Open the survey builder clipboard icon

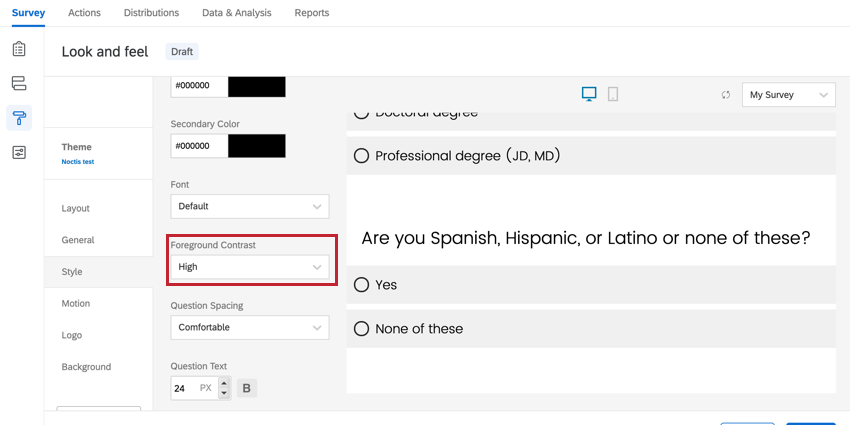point(20,49)
